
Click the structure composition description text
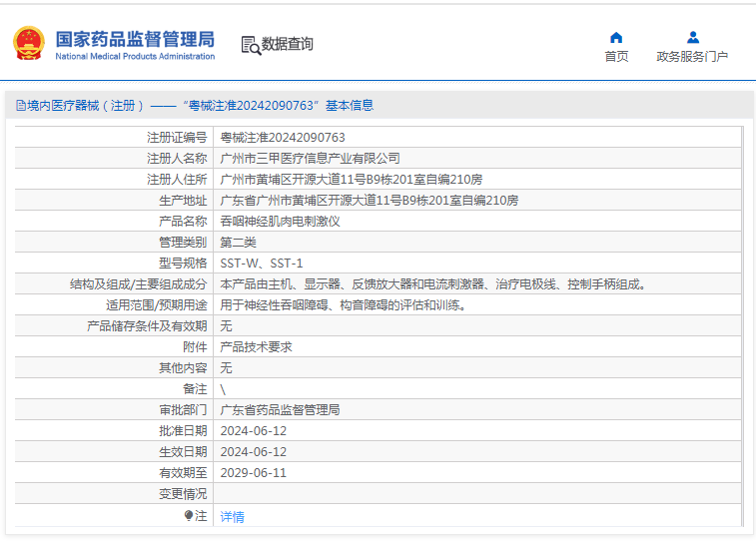pos(433,284)
